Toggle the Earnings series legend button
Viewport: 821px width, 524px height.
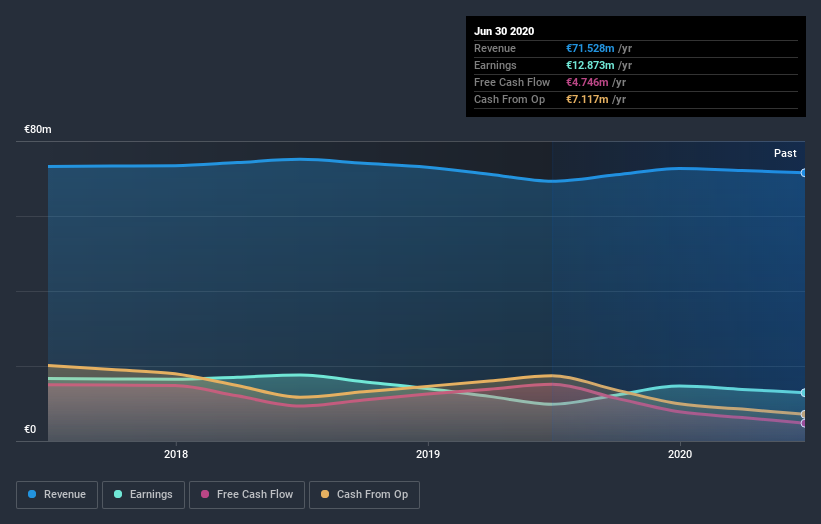pos(143,495)
